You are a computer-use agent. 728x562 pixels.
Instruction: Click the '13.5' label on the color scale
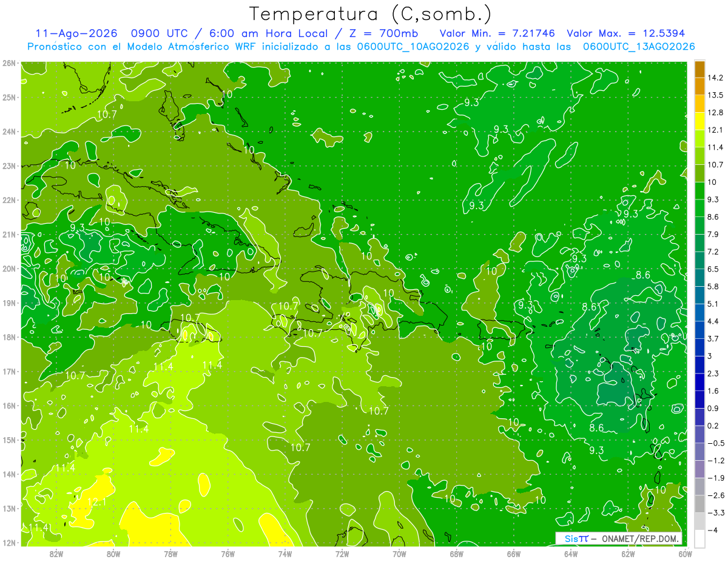(715, 95)
